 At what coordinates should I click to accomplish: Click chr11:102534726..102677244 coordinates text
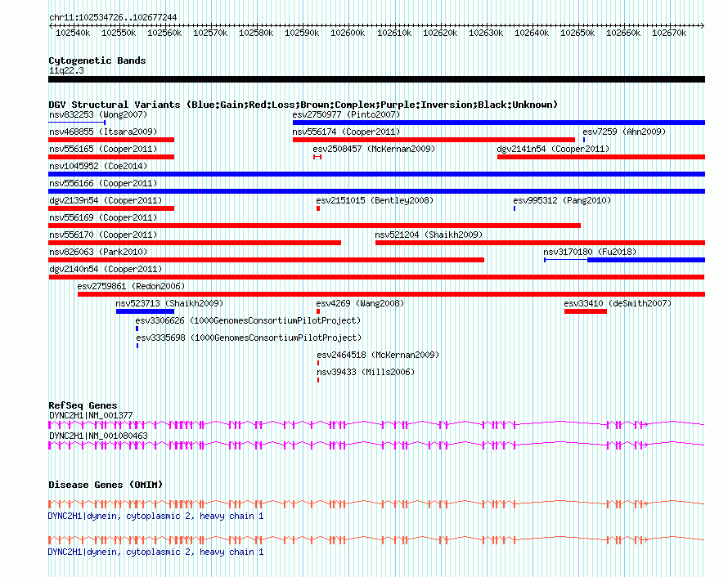click(x=113, y=18)
